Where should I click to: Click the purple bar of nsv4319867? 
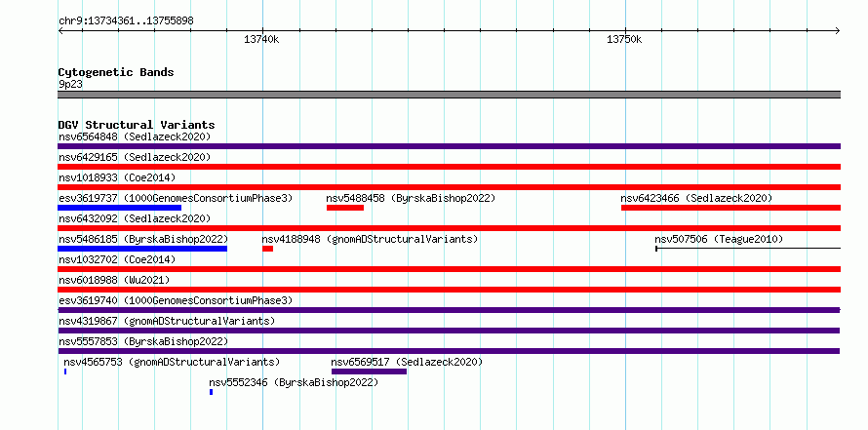click(x=449, y=331)
